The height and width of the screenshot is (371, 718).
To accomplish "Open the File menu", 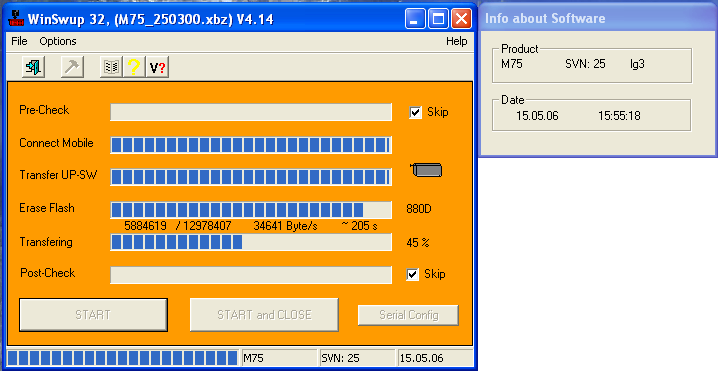I will pos(19,41).
